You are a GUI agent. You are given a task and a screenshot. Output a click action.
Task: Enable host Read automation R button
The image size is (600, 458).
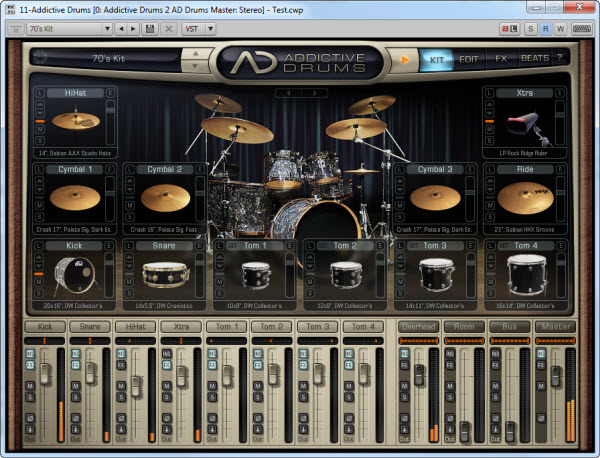click(546, 29)
